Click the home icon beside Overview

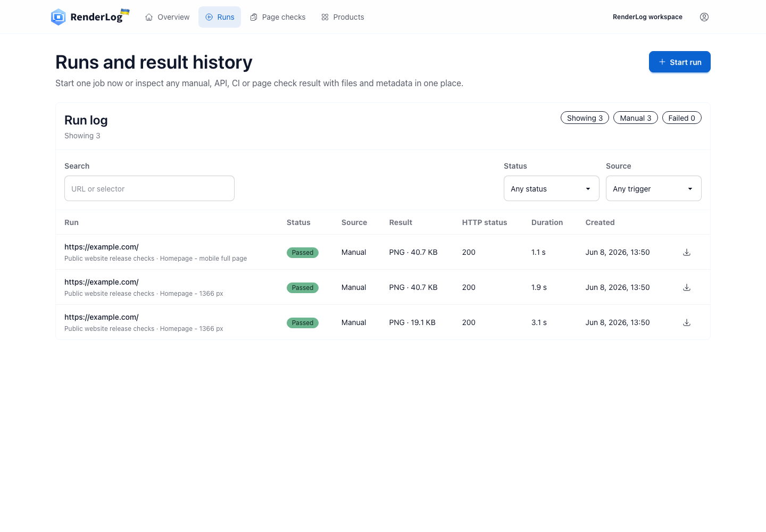(x=149, y=17)
